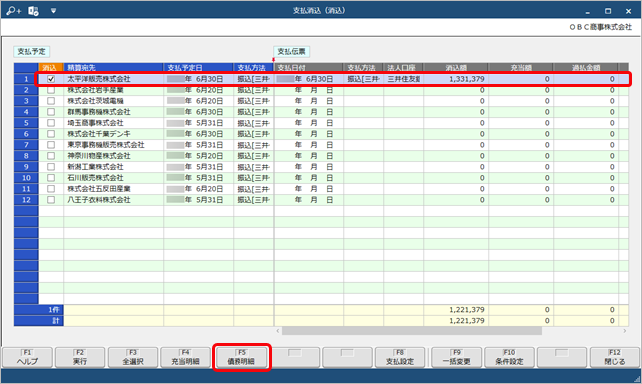Image resolution: width=642 pixels, height=384 pixels.
Task: Maximize the 支払消込 window
Action: point(608,11)
